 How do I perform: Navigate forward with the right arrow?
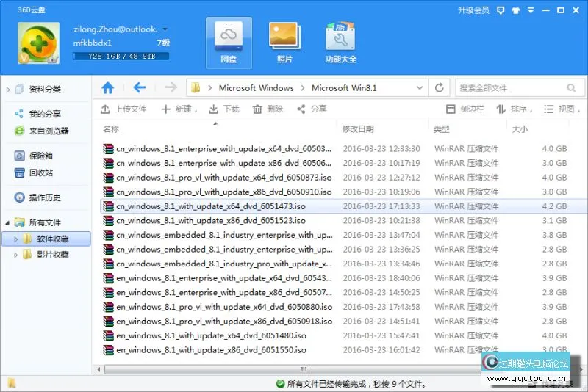coord(171,88)
